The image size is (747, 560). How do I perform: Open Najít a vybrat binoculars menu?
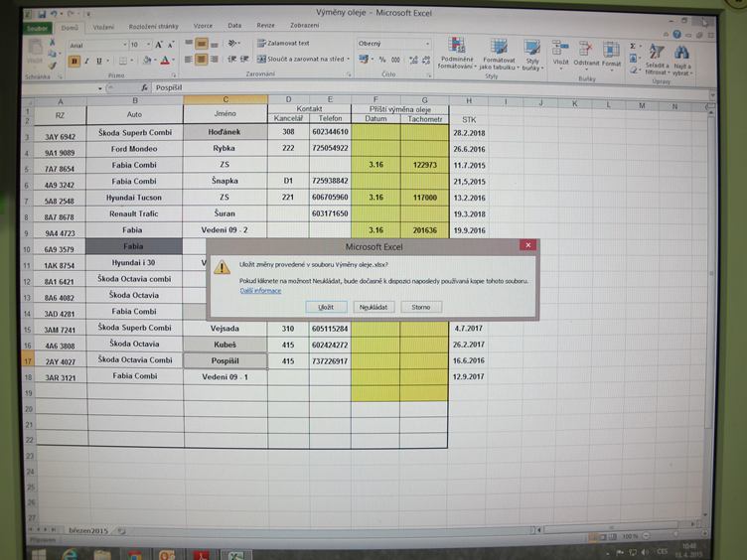click(x=681, y=60)
